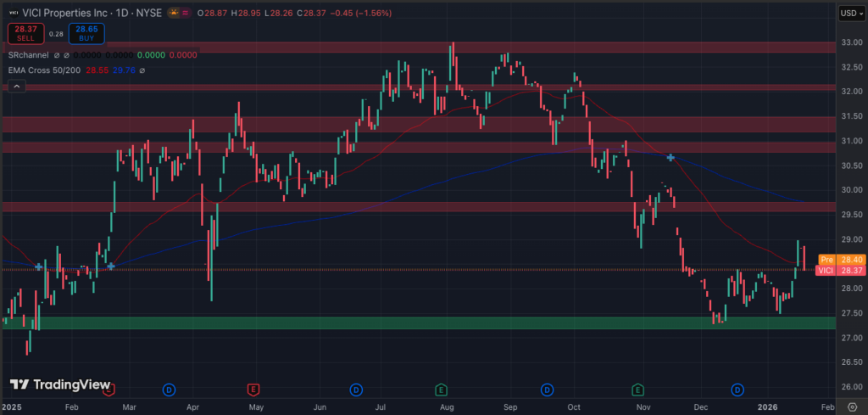Click the ∅ symbol after EMA Cross values
Viewport: 868px width, 415px height.
[x=142, y=70]
